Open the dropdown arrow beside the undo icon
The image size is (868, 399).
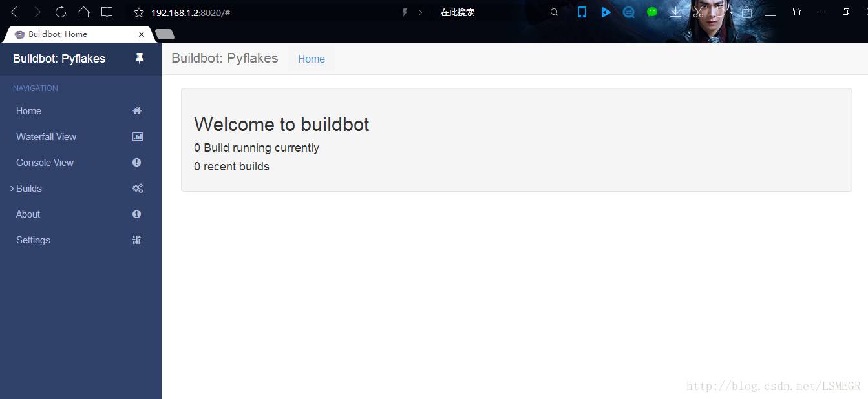click(731, 12)
